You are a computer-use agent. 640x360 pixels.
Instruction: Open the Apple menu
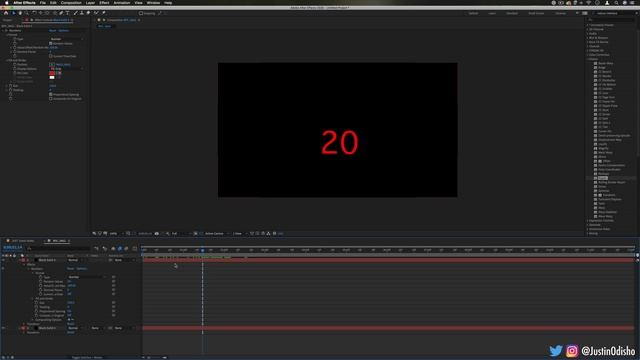point(6,3)
